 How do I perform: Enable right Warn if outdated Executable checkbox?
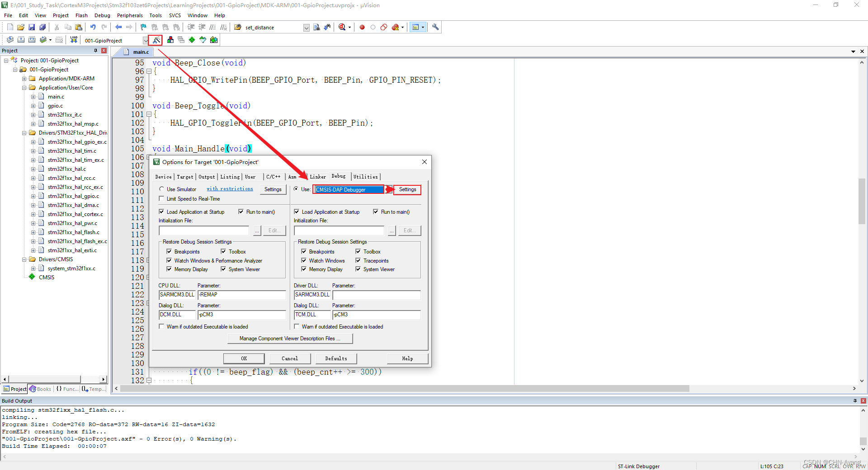point(297,326)
